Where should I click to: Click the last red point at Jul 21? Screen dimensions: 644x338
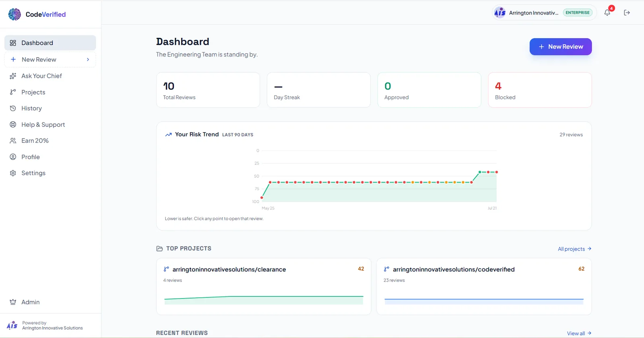[496, 172]
